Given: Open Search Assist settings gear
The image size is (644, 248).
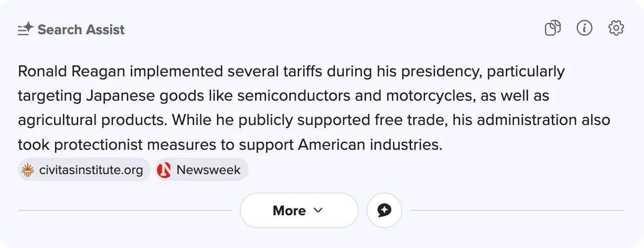Looking at the screenshot, I should (x=616, y=28).
